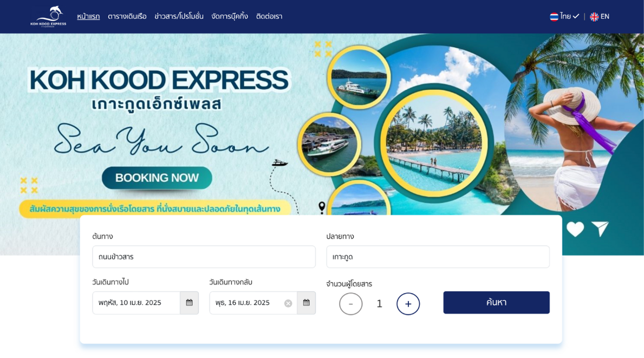
Task: Open the ติดต่อเรา contact link
Action: (x=269, y=16)
